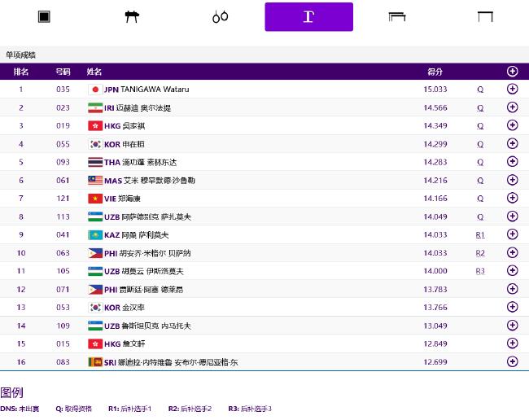Click bib number 083
529x420 pixels.
63,362
